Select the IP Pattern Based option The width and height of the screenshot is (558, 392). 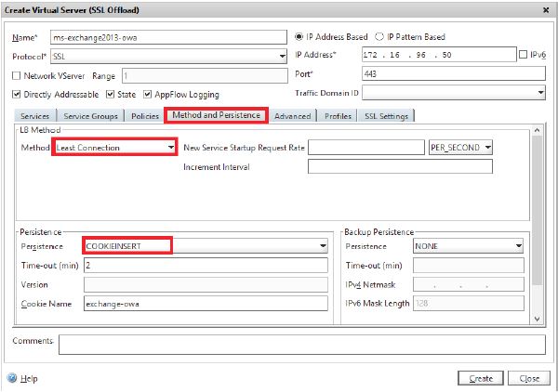(379, 37)
